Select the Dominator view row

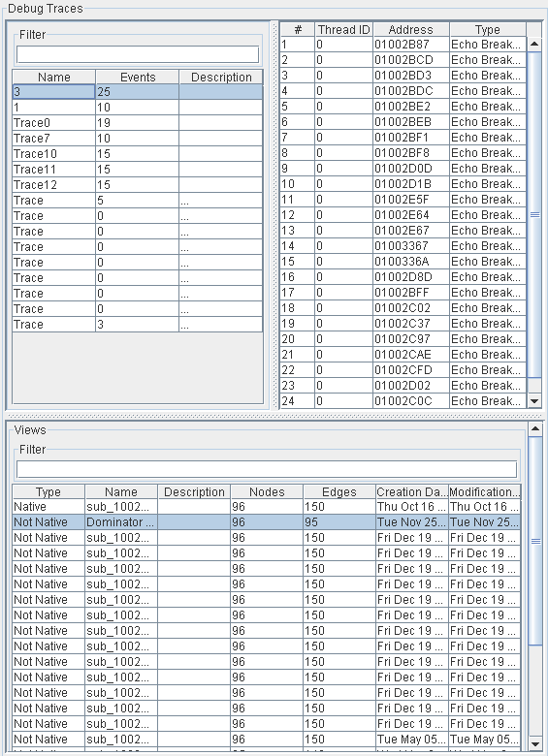click(267, 522)
